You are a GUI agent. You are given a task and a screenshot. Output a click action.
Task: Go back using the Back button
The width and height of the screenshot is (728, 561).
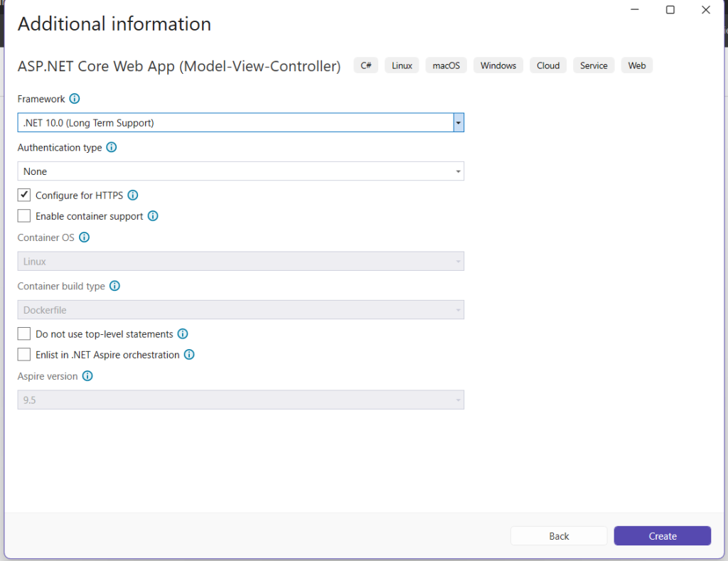tap(559, 536)
